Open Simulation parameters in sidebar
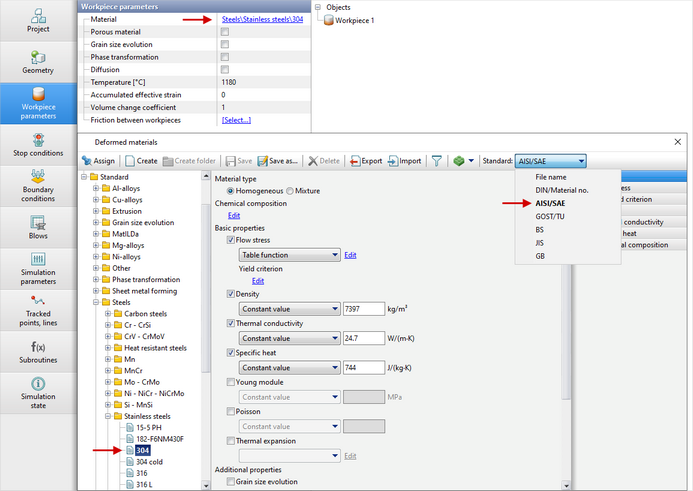Viewport: 693px width, 491px height. coord(37,283)
